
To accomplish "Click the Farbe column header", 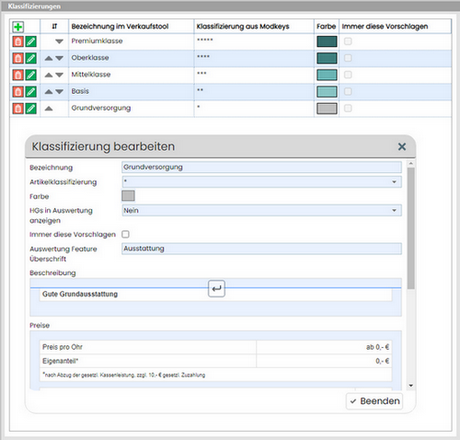I will 326,26.
